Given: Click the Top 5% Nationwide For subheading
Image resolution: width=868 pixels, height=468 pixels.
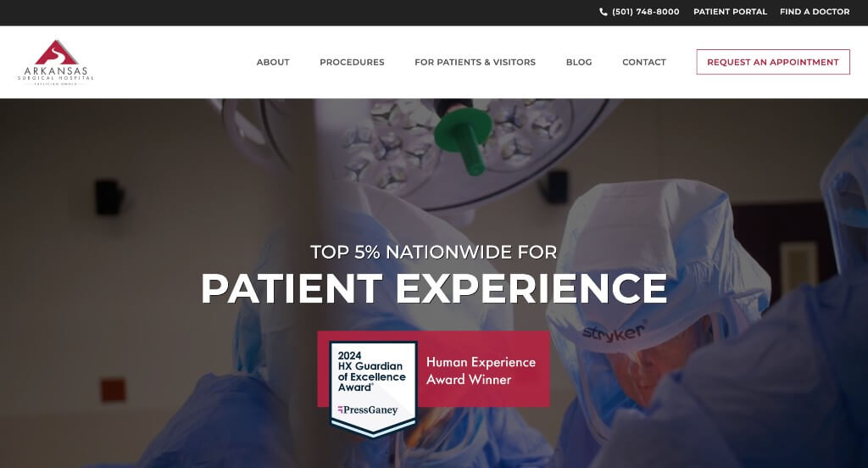Looking at the screenshot, I should click(434, 252).
